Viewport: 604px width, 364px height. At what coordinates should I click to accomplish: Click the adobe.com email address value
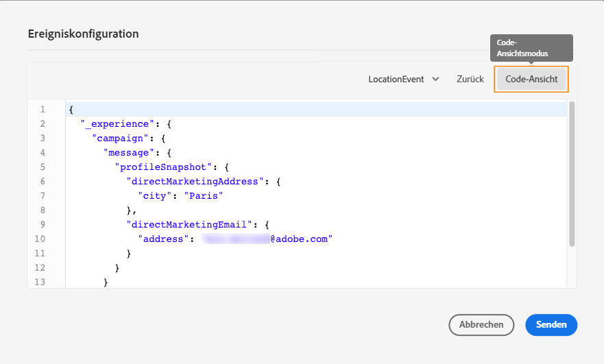(269, 239)
